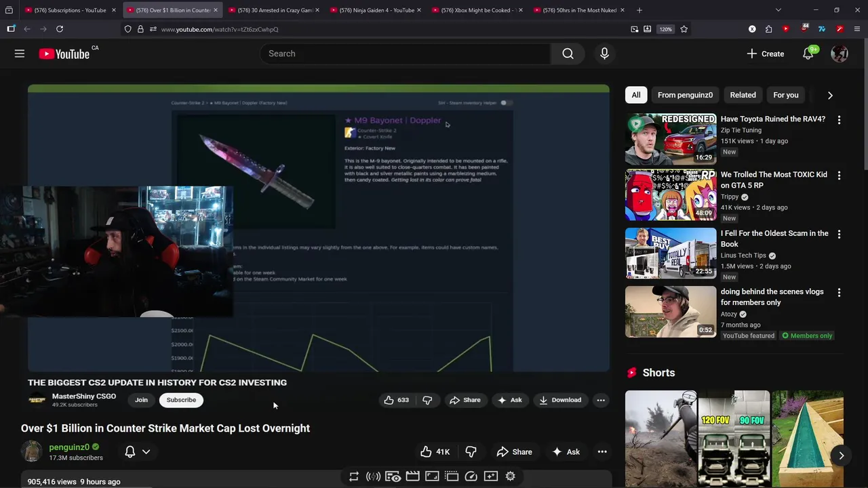Screen dimensions: 868x488
Task: Click the eye card icon in enhancer toolbar
Action: coord(393,476)
